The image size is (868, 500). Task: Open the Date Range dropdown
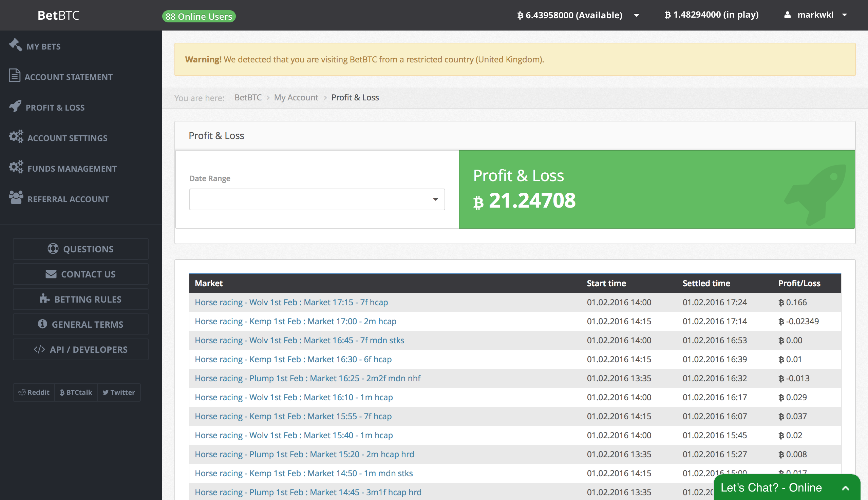click(x=317, y=199)
